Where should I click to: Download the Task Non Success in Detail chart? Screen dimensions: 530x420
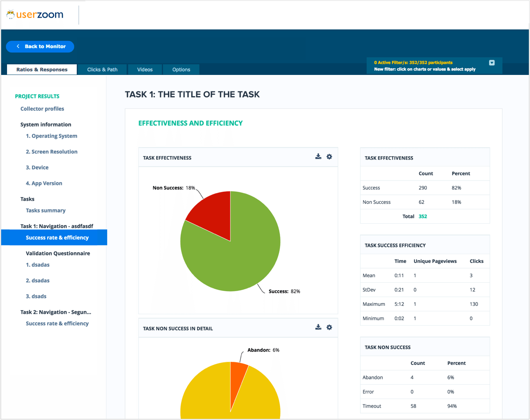(318, 327)
